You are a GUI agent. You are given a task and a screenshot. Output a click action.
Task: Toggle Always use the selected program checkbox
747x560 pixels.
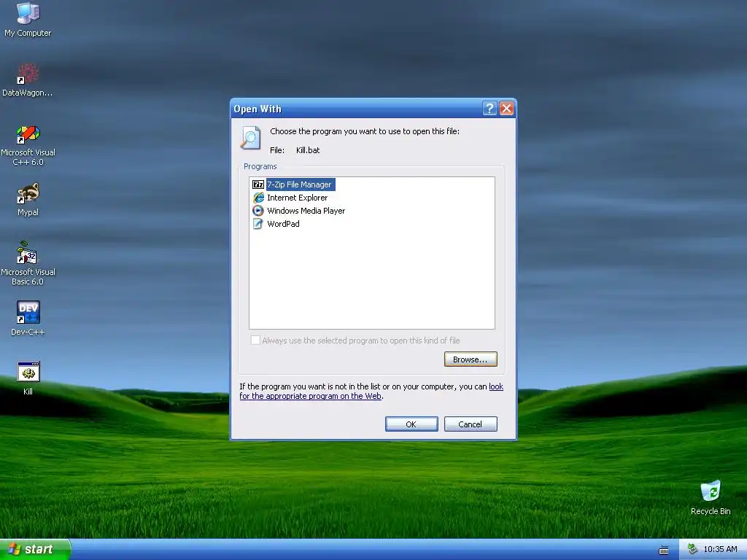pyautogui.click(x=255, y=340)
